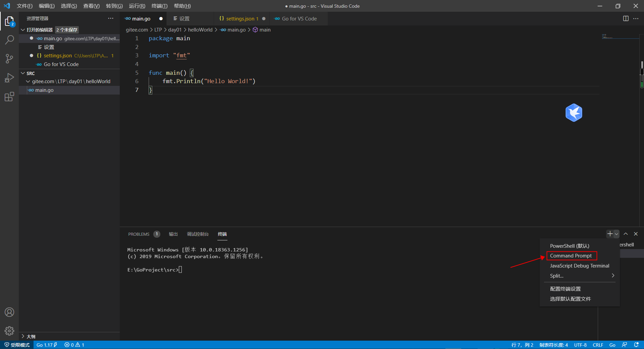Open the Source Control view
Image resolution: width=644 pixels, height=349 pixels.
[x=9, y=59]
